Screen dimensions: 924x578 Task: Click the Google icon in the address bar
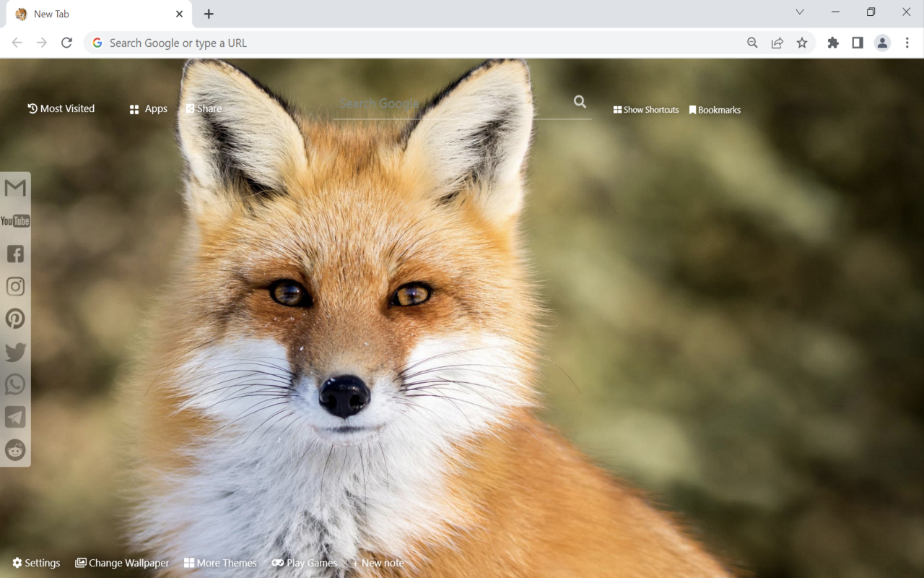pyautogui.click(x=97, y=43)
